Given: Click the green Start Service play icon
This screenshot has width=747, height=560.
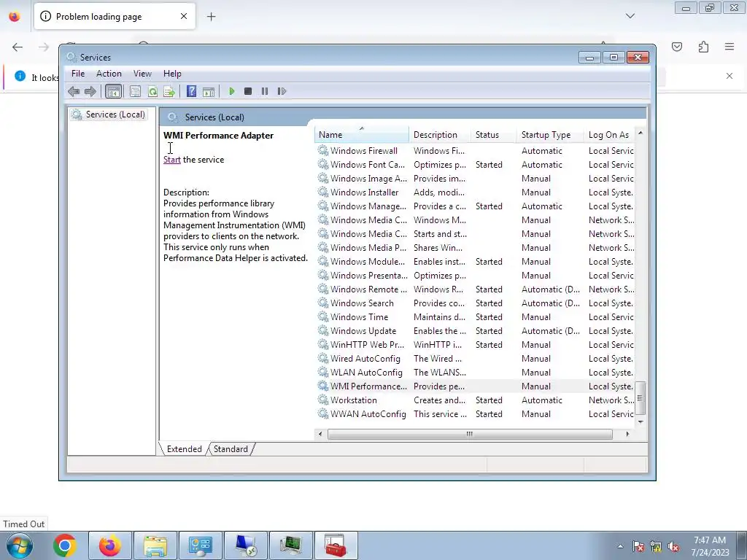Looking at the screenshot, I should coord(231,91).
